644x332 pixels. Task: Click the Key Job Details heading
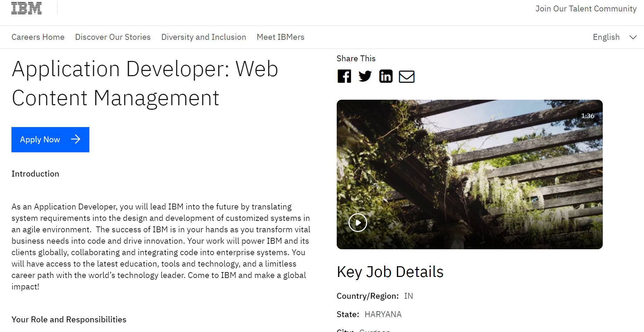pos(390,272)
